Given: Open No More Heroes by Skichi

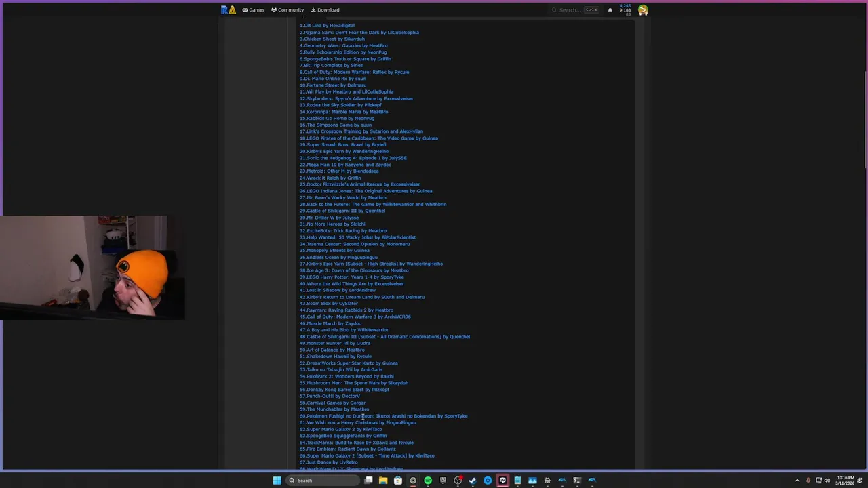Looking at the screenshot, I should click(332, 224).
